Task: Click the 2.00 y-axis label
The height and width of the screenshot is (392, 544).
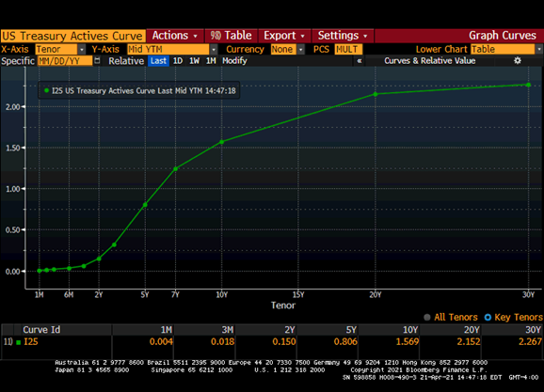Action: click(x=13, y=107)
